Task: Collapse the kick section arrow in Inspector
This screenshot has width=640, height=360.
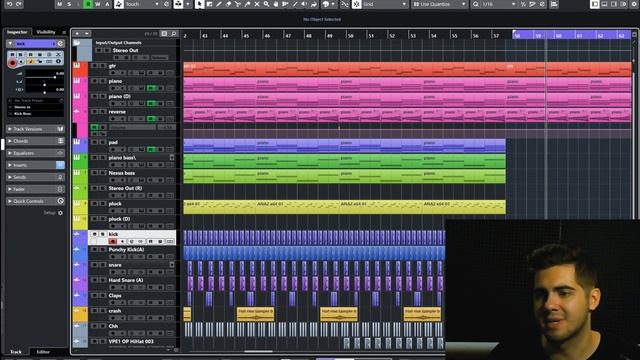Action: pos(10,44)
